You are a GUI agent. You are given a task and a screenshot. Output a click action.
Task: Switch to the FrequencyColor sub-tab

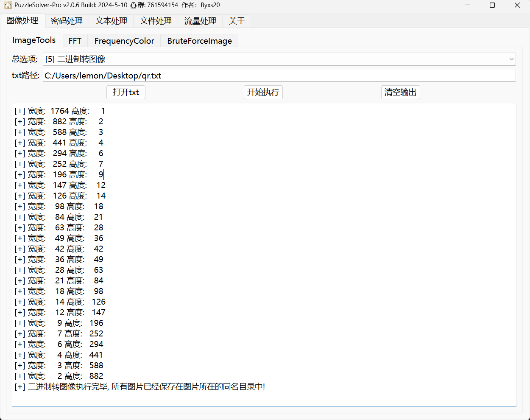124,41
